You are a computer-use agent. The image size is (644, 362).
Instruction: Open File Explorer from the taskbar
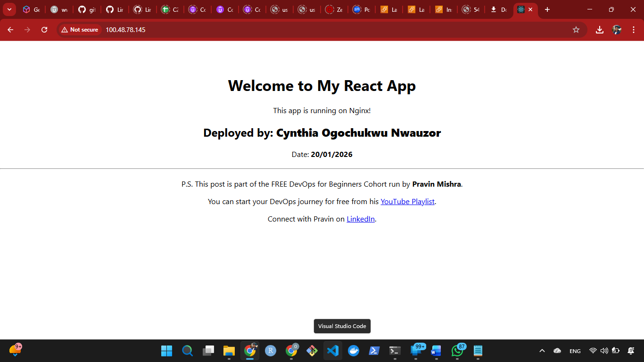(229, 351)
